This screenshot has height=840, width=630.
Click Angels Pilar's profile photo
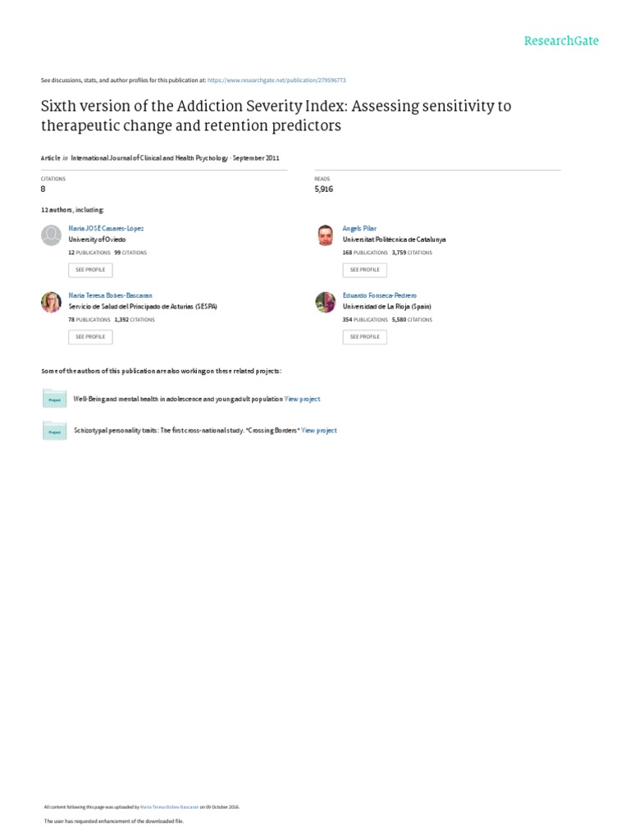pyautogui.click(x=326, y=235)
